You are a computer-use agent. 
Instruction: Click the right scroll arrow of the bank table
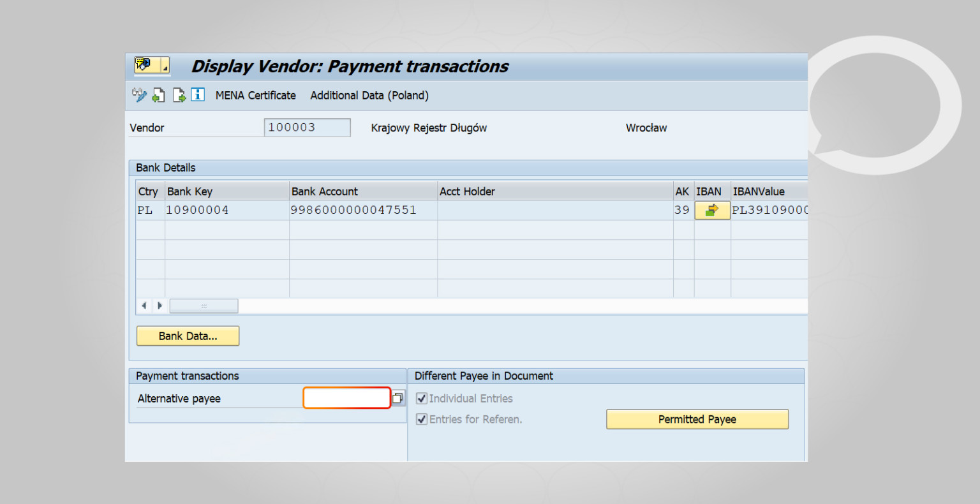pyautogui.click(x=160, y=306)
